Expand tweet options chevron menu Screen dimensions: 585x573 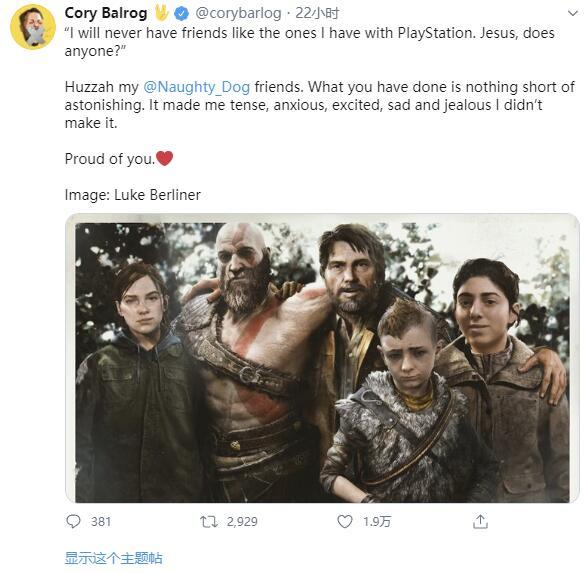tap(572, 13)
